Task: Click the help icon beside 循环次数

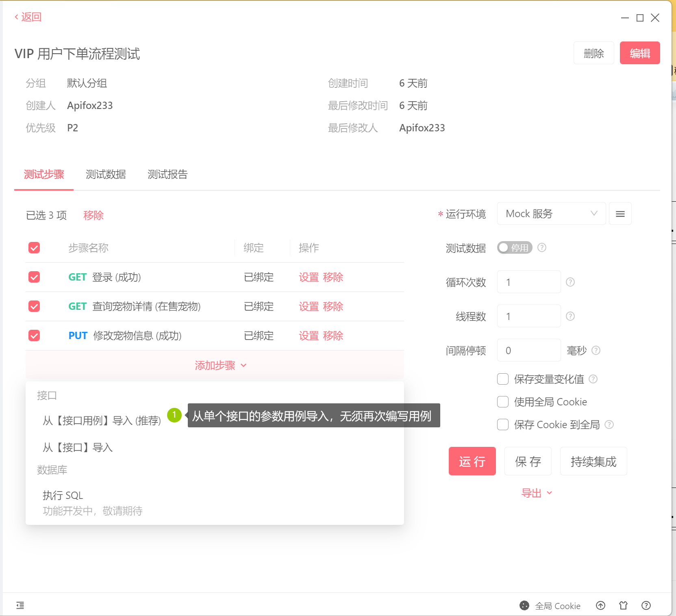Action: (x=570, y=282)
